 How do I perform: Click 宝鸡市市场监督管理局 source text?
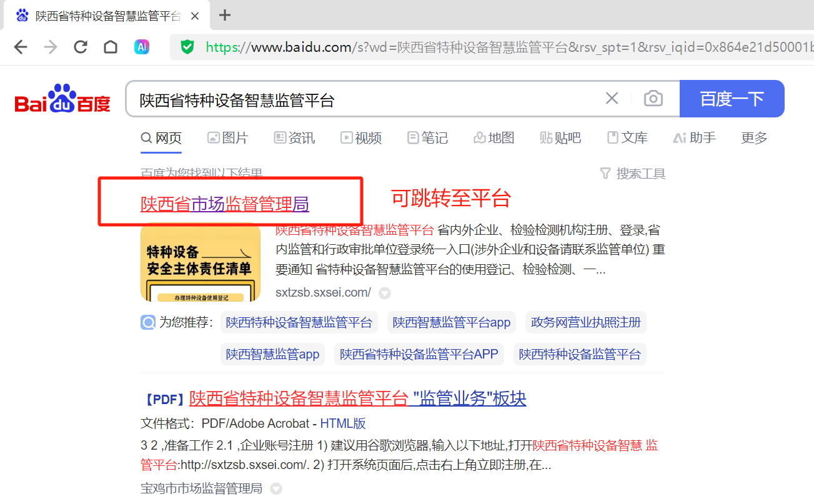pyautogui.click(x=202, y=488)
